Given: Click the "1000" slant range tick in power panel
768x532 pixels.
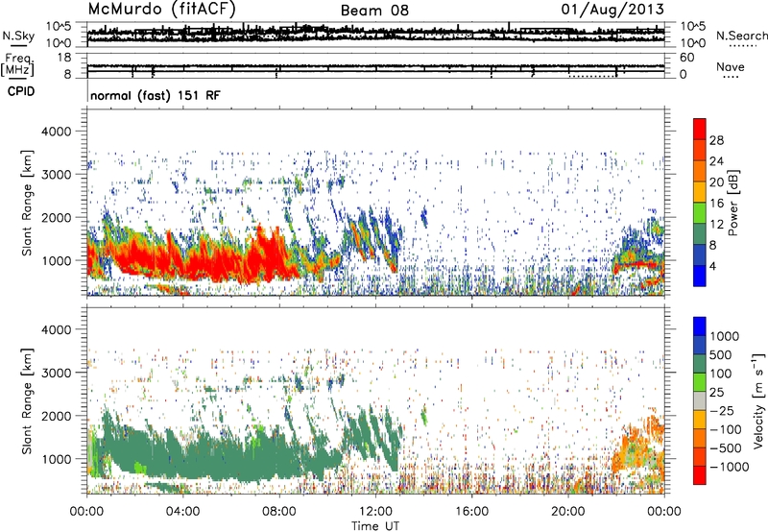Looking at the screenshot, I should tap(56, 260).
